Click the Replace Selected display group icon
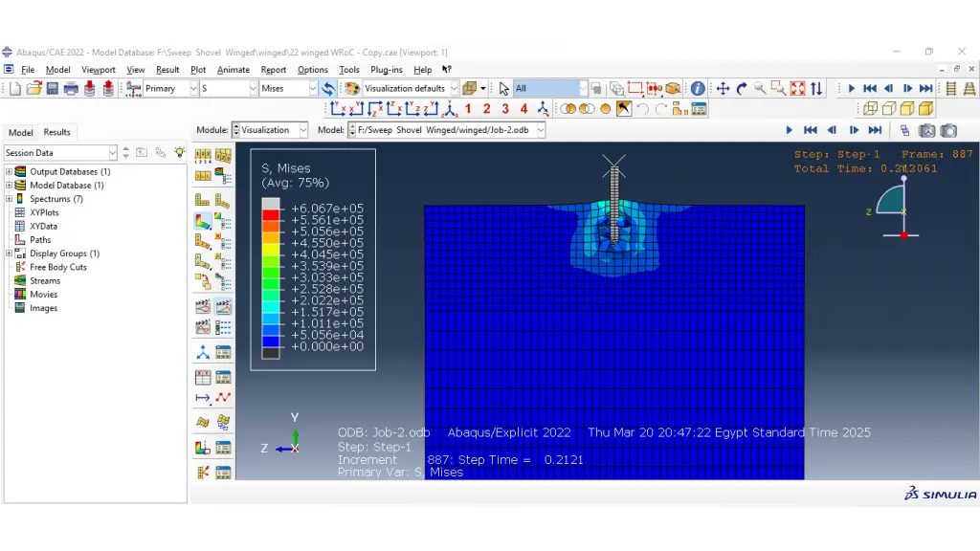The height and width of the screenshot is (551, 980). click(568, 109)
